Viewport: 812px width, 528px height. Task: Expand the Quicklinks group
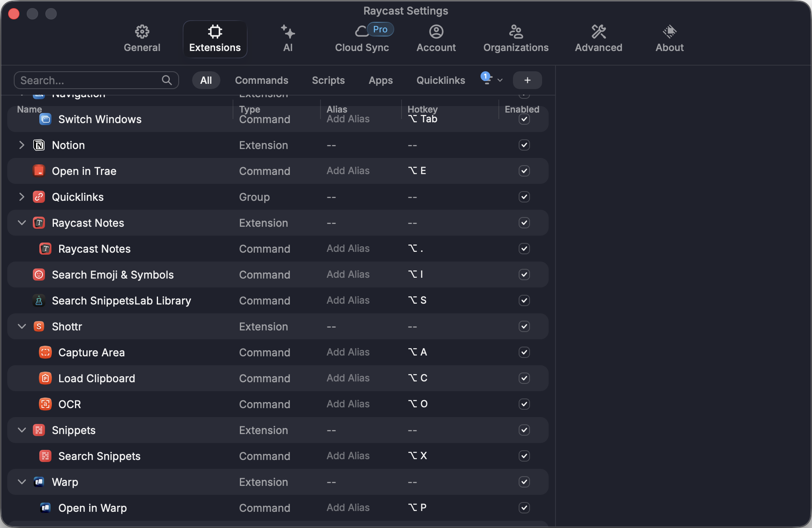tap(22, 197)
